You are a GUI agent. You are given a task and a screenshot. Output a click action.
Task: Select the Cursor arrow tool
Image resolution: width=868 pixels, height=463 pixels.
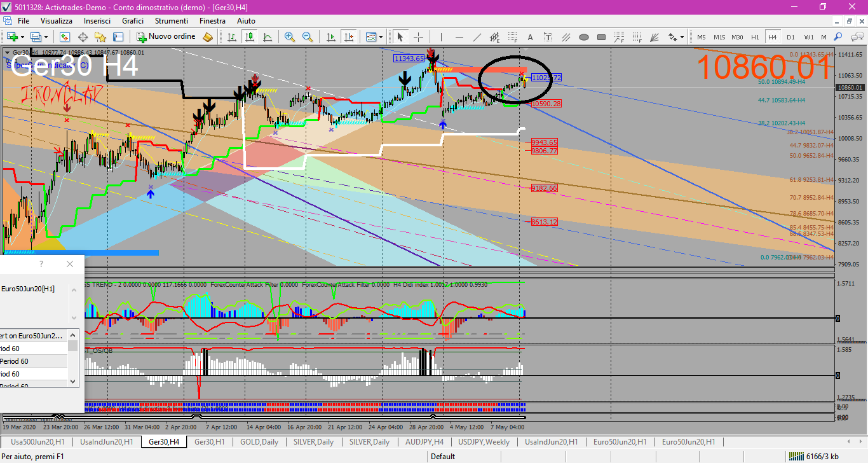click(x=400, y=37)
